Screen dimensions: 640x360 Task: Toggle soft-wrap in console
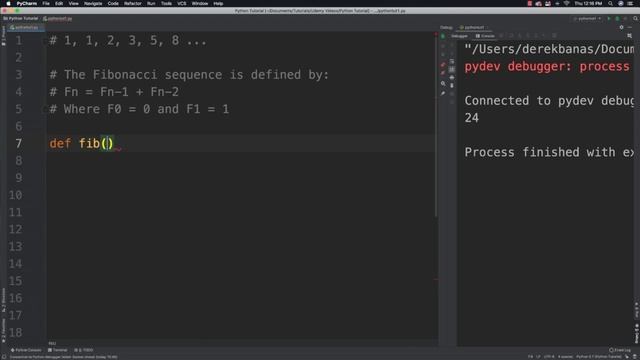(452, 61)
